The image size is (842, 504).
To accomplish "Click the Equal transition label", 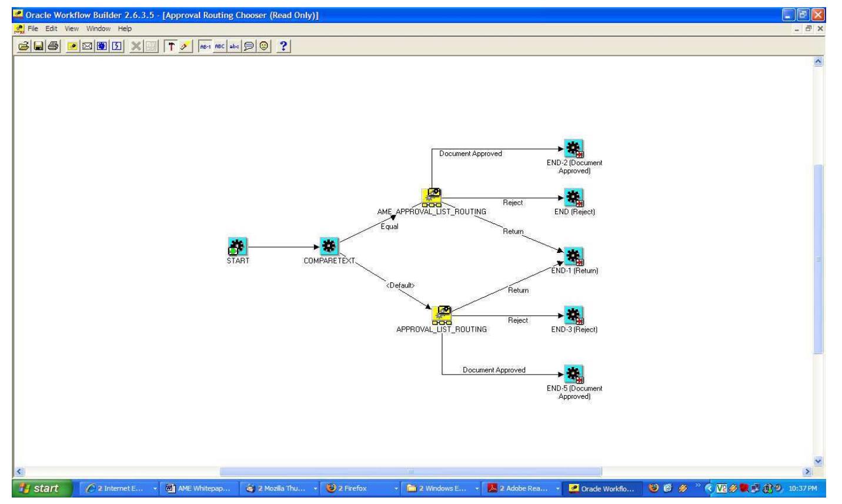I will click(x=389, y=226).
